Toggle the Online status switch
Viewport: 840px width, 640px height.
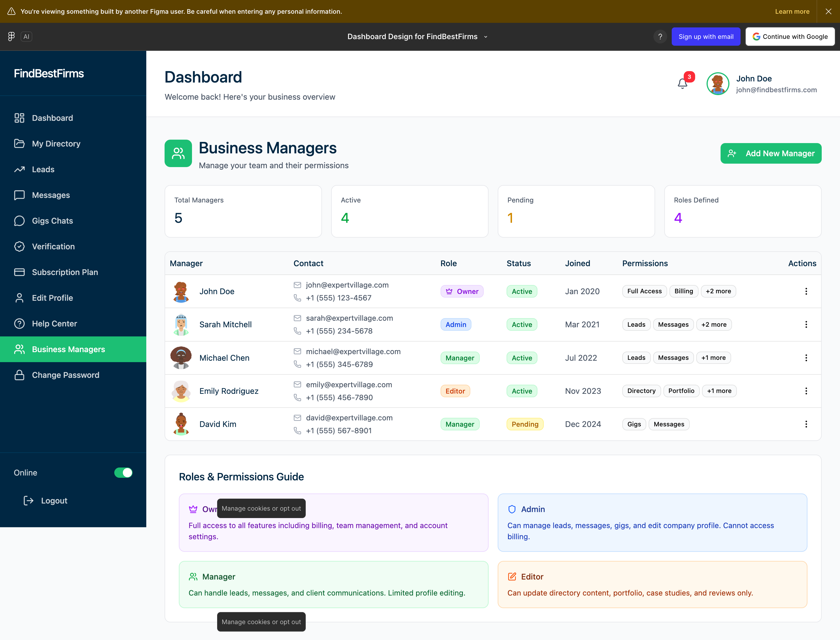click(123, 472)
